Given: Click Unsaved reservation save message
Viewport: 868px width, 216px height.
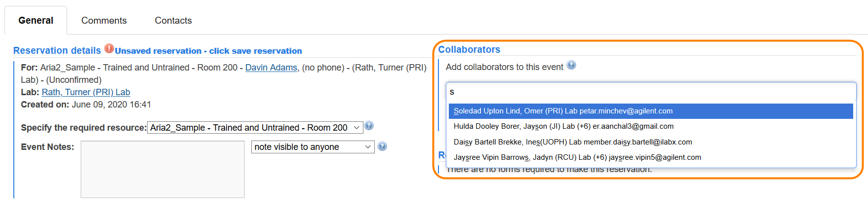Looking at the screenshot, I should click(208, 51).
